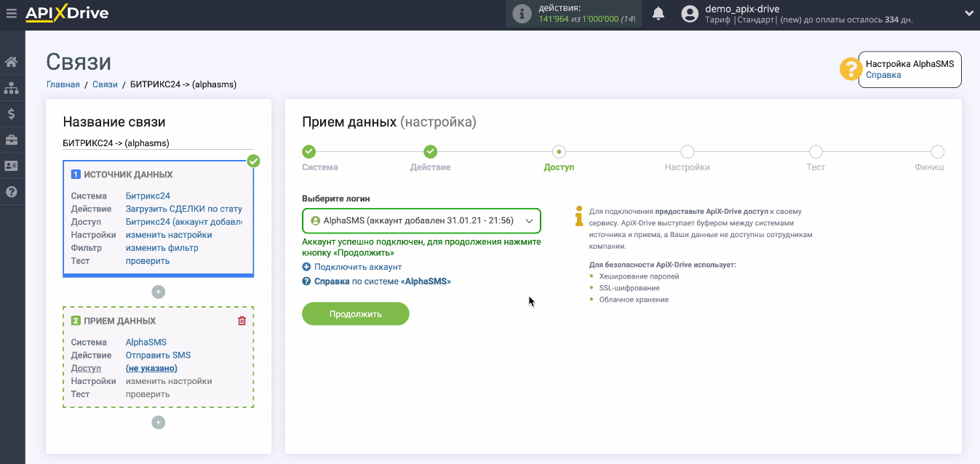Open the question mark help sidebar icon
This screenshot has height=464, width=980.
pos(12,192)
